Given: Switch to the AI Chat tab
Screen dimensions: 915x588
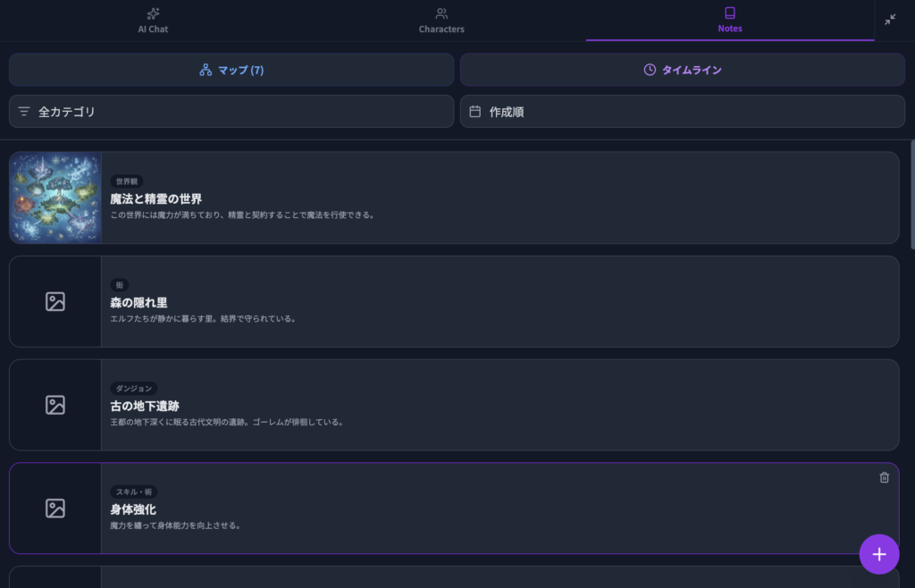Looking at the screenshot, I should pos(153,21).
